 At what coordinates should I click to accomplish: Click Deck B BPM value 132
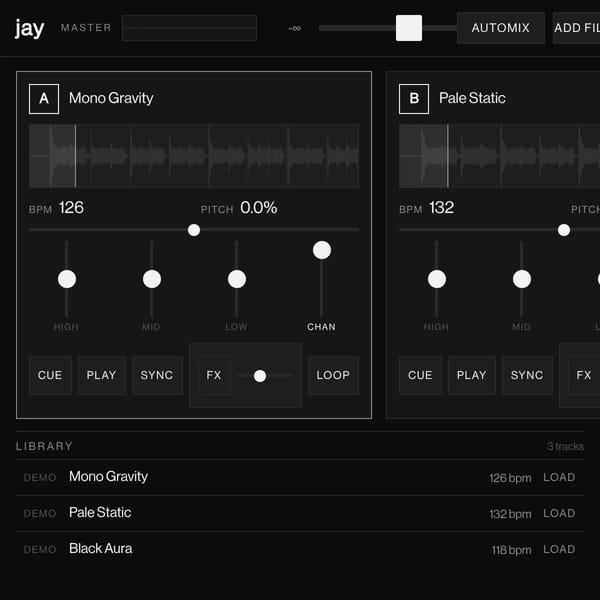pyautogui.click(x=442, y=208)
